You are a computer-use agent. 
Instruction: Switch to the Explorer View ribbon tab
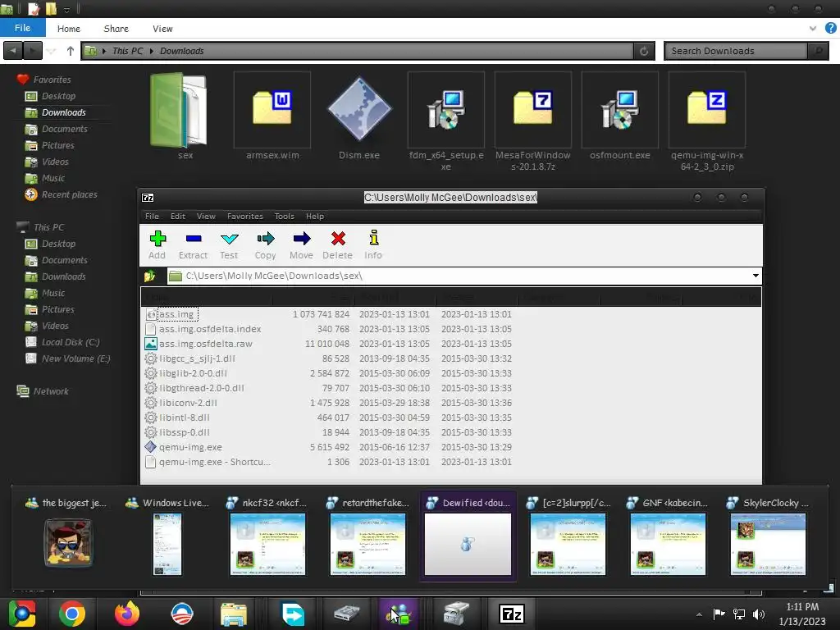coord(162,29)
